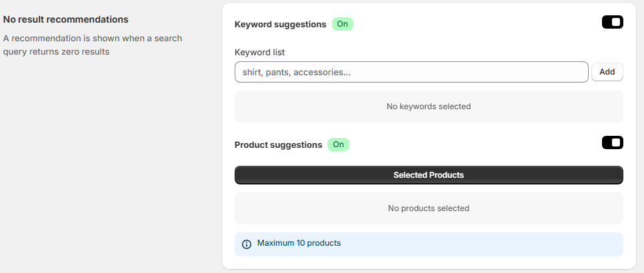This screenshot has width=644, height=273.
Task: Click the On badge beside Product suggestions
Action: 339,144
